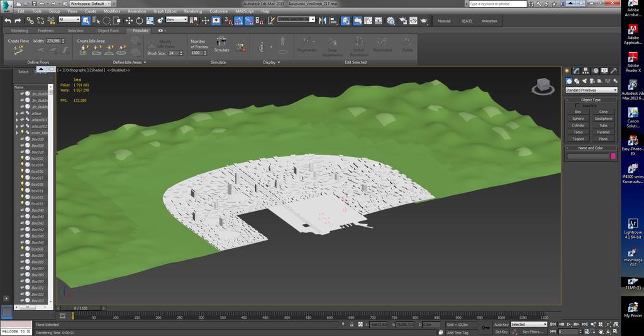Click the Key Filters button

(533, 332)
